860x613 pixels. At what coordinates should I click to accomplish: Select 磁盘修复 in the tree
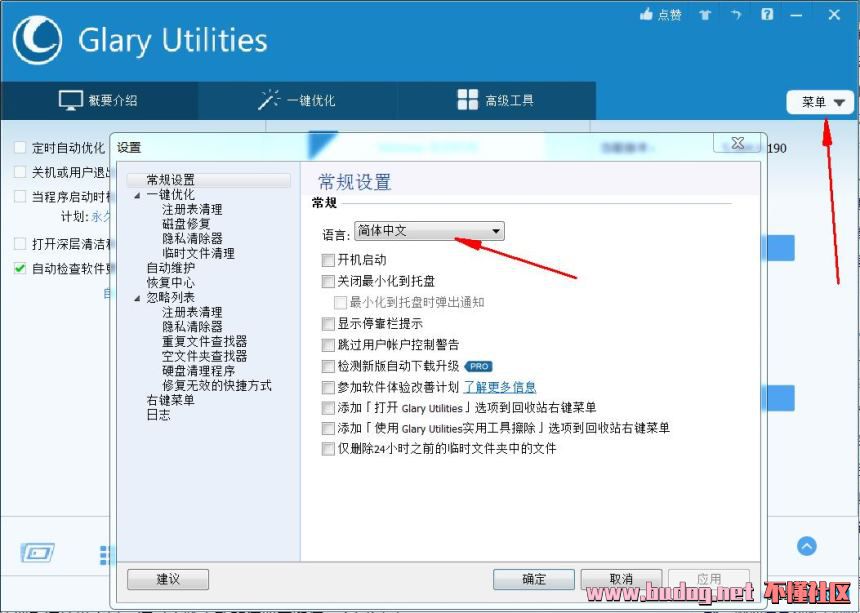[186, 224]
